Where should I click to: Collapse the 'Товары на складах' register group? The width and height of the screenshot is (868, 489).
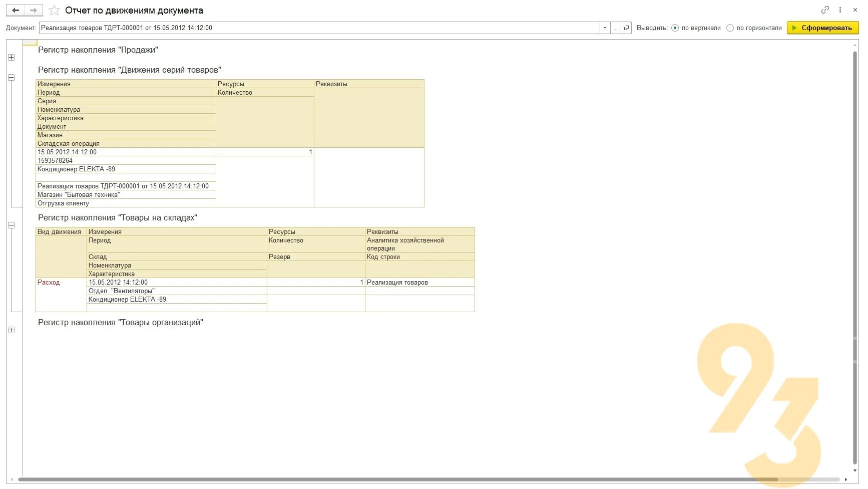[12, 225]
